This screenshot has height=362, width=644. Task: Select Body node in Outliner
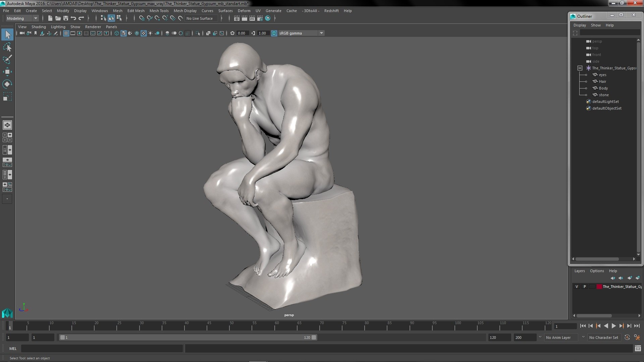(603, 88)
